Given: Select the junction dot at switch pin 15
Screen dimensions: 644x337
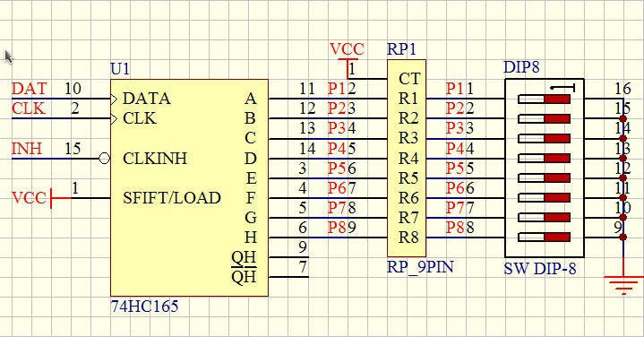Looking at the screenshot, I should tap(623, 119).
